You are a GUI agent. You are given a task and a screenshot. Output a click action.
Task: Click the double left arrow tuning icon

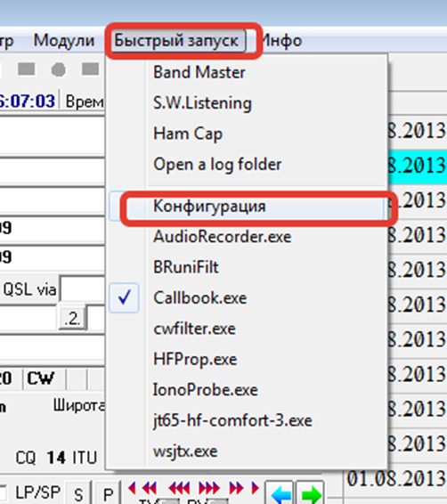tap(149, 488)
